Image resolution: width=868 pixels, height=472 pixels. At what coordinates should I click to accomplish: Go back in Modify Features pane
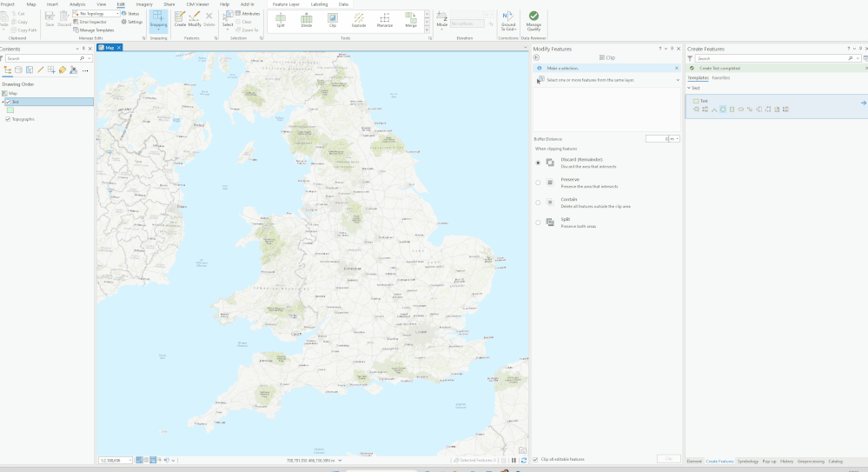[x=536, y=57]
